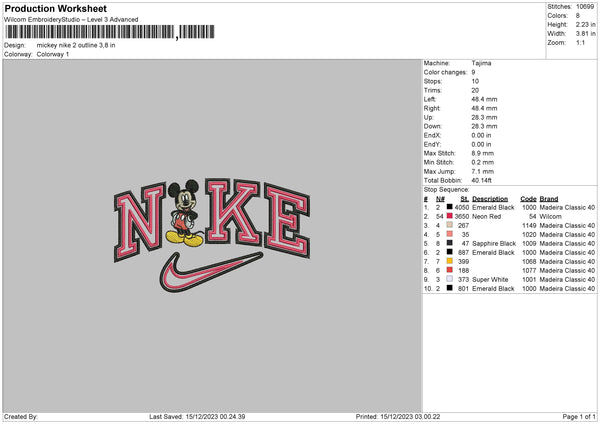
Task: Click the 'Brand' column header
Action: point(549,199)
